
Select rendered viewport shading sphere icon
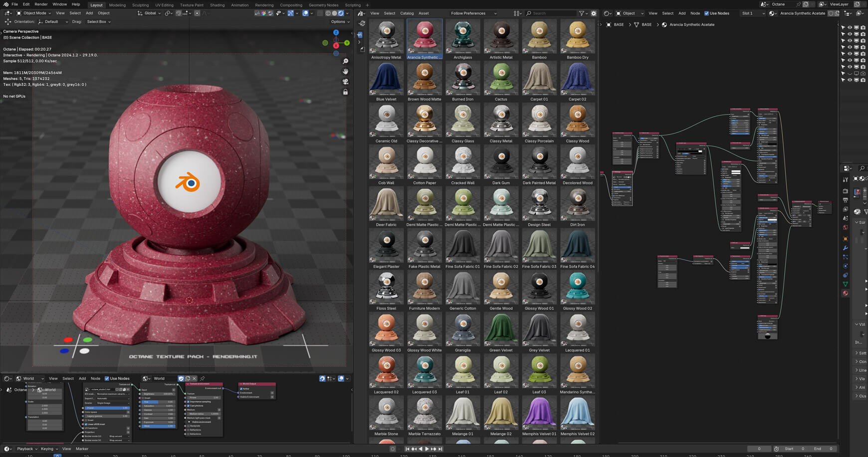tap(341, 13)
